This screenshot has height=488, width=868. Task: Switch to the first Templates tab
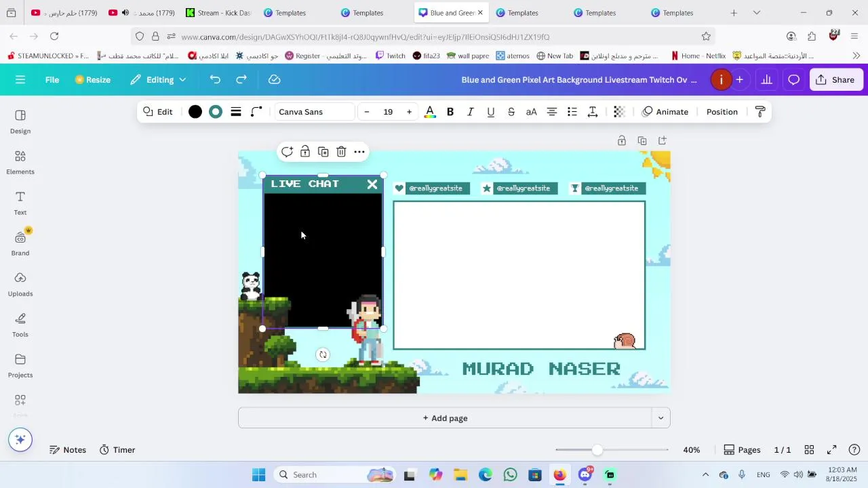tap(292, 13)
